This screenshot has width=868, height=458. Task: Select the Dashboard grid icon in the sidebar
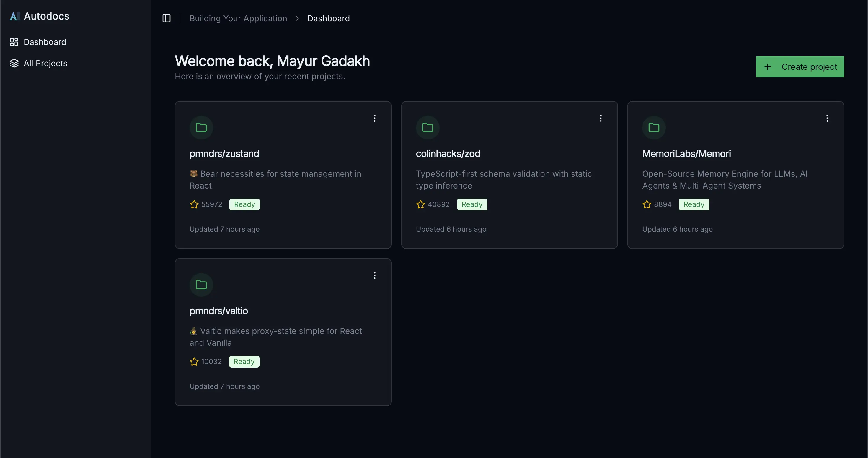[14, 42]
